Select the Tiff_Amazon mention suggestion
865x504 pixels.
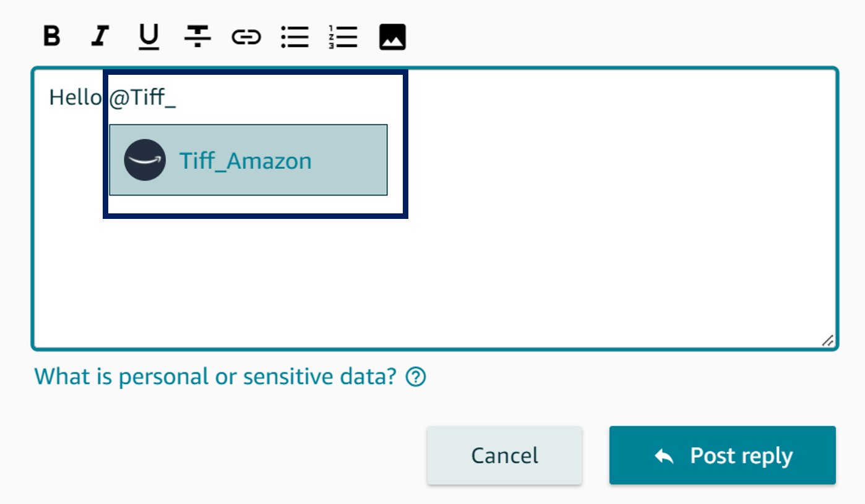pyautogui.click(x=248, y=160)
